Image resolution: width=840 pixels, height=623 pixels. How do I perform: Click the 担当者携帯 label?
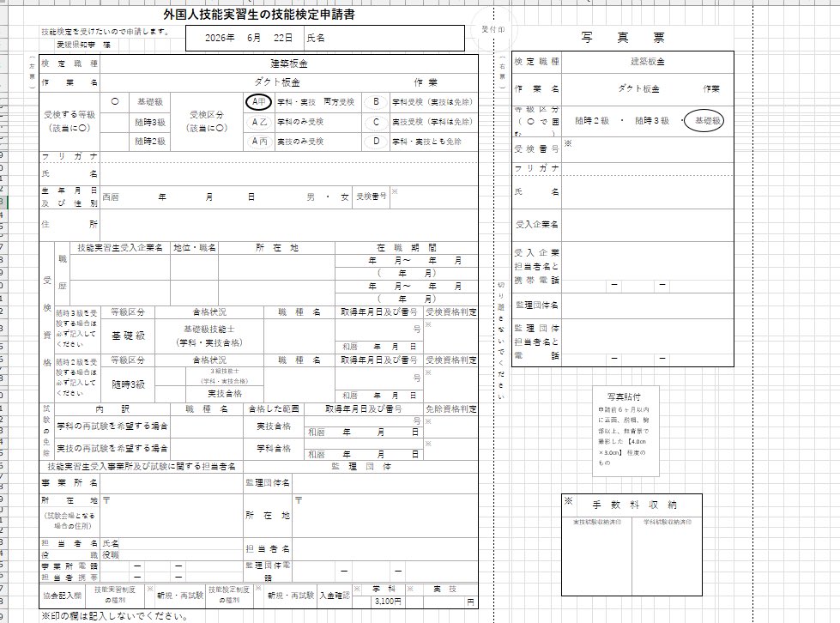tap(69, 578)
